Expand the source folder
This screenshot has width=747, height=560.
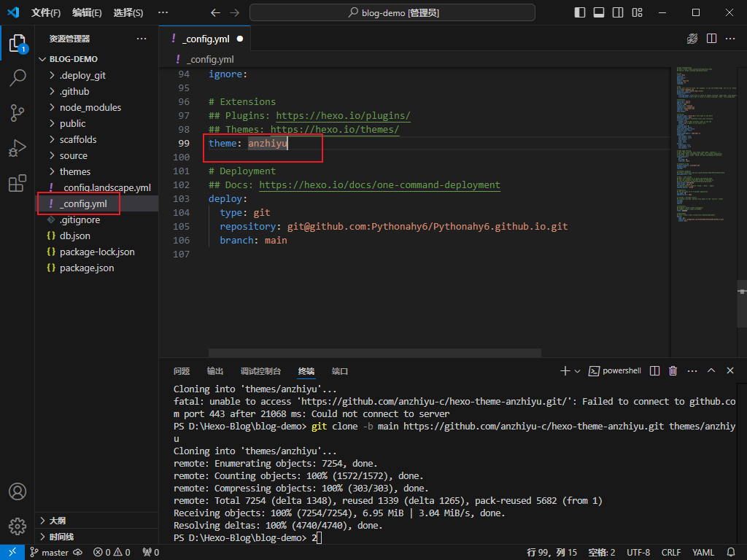pos(97,156)
